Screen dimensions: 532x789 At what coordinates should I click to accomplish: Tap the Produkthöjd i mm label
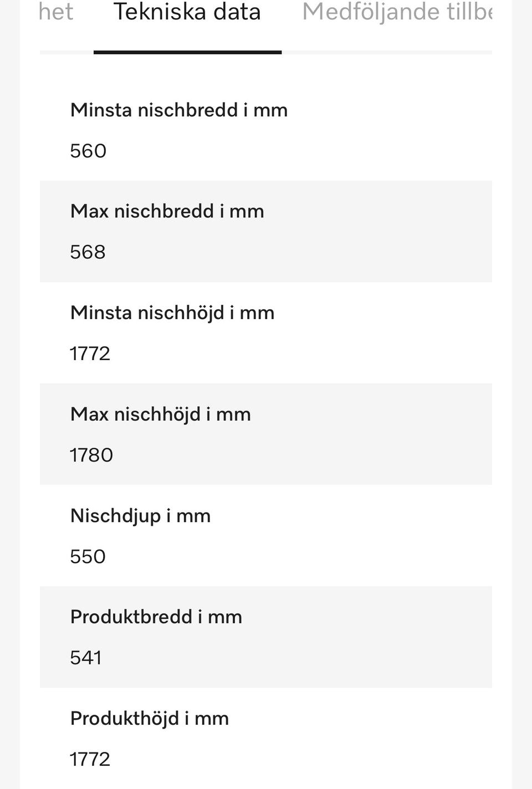(149, 718)
